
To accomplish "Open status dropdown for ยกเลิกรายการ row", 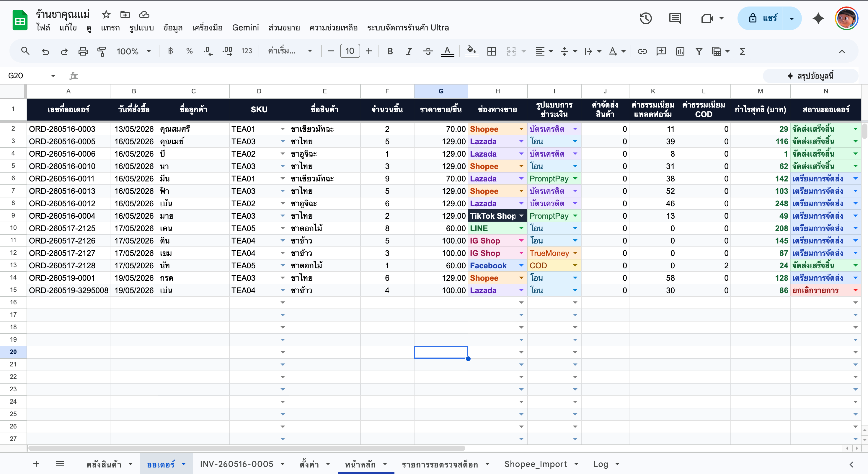I will click(855, 290).
